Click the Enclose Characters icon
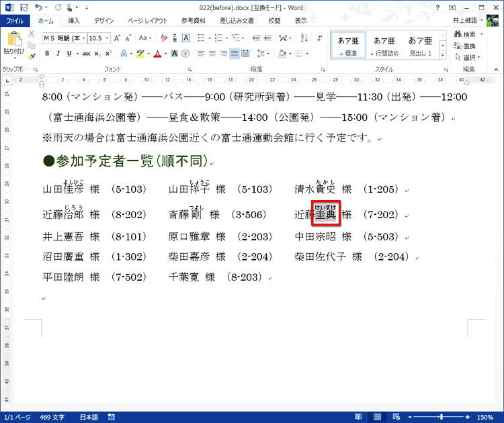Viewport: 504px width, 423px height. [x=185, y=53]
